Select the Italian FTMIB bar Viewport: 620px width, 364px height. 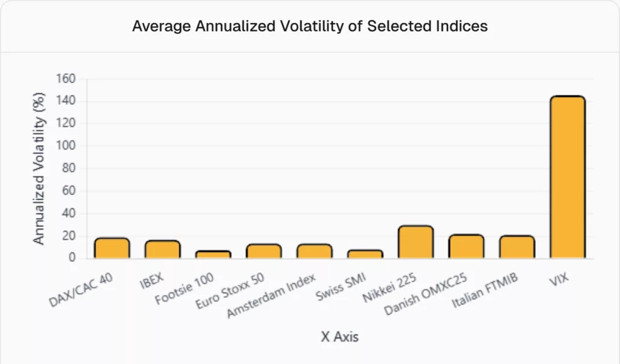[x=516, y=247]
